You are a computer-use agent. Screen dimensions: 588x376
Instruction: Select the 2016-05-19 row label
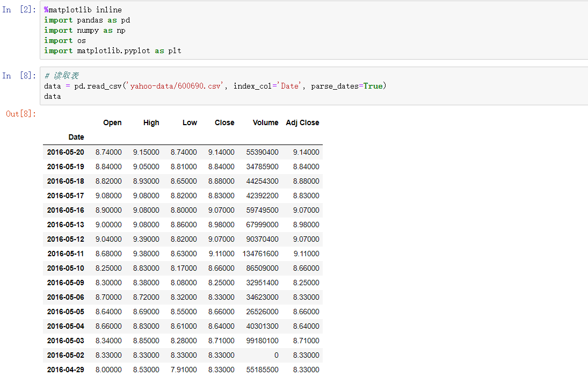[66, 167]
